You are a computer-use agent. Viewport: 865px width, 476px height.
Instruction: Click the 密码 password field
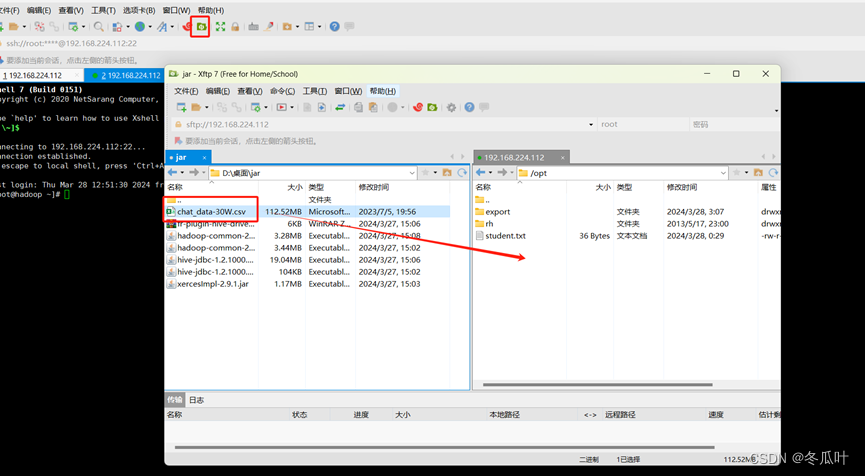pos(734,125)
